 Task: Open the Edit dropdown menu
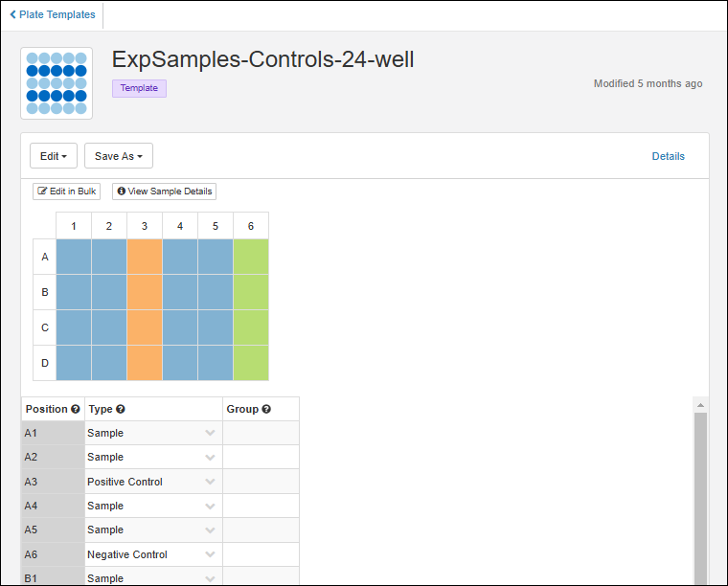point(54,156)
